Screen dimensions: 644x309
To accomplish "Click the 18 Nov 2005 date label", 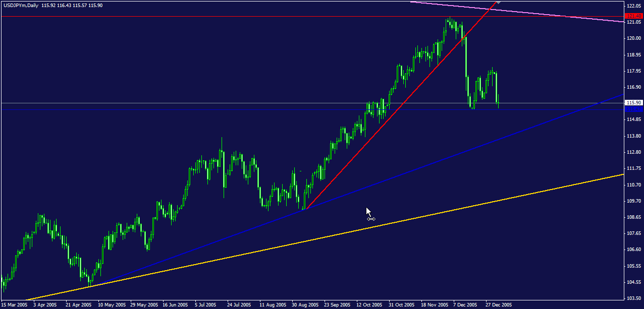I will click(434, 305).
